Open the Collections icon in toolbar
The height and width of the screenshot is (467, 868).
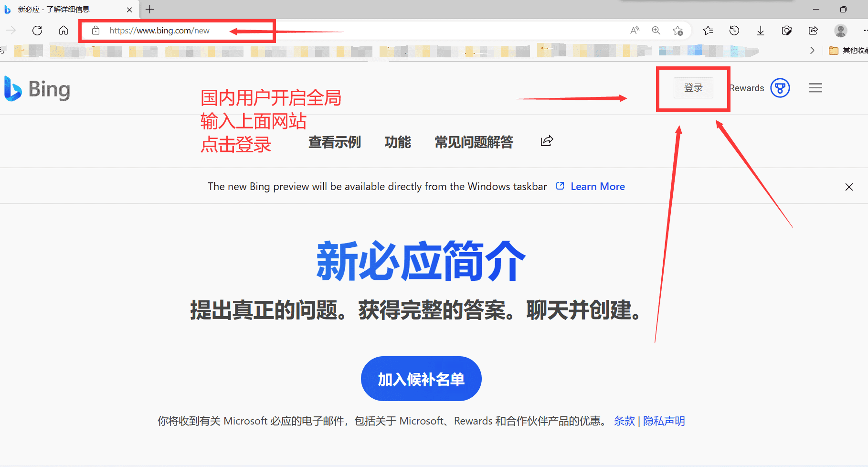(787, 31)
